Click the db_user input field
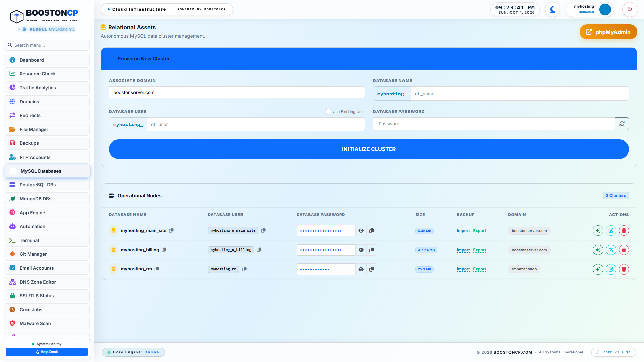Viewport: 644px width, 362px height. coord(255,124)
